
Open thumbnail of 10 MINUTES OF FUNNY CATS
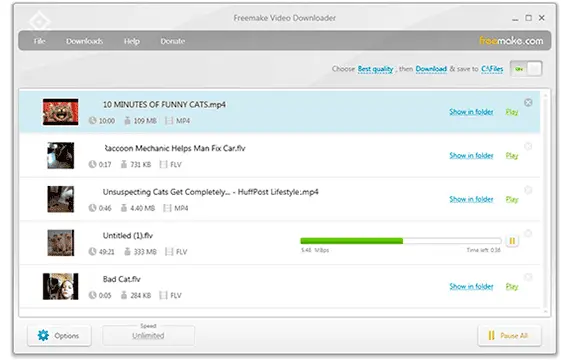click(x=60, y=112)
